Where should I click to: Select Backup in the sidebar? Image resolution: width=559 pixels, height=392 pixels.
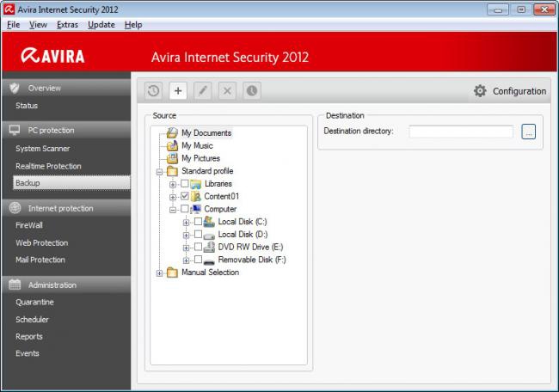(x=71, y=183)
